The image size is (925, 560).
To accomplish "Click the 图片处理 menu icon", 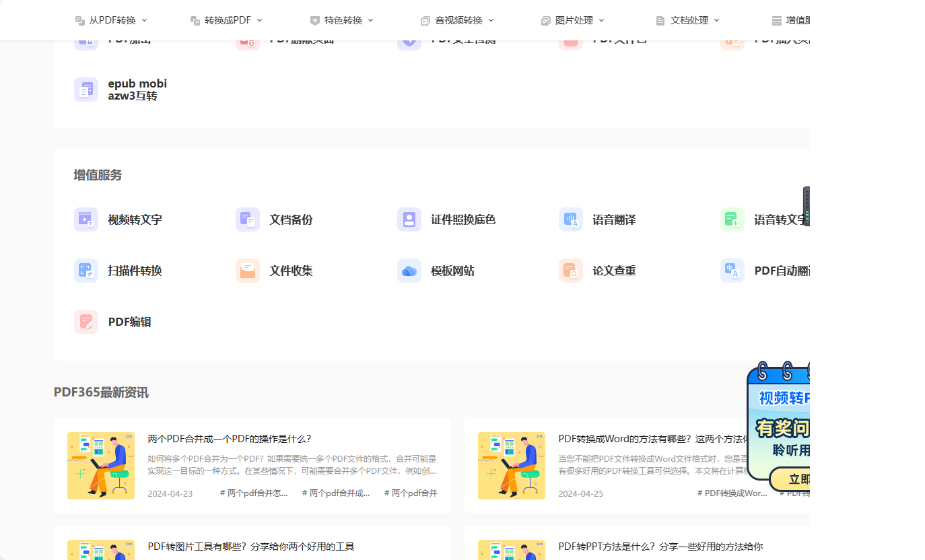I will (x=546, y=21).
